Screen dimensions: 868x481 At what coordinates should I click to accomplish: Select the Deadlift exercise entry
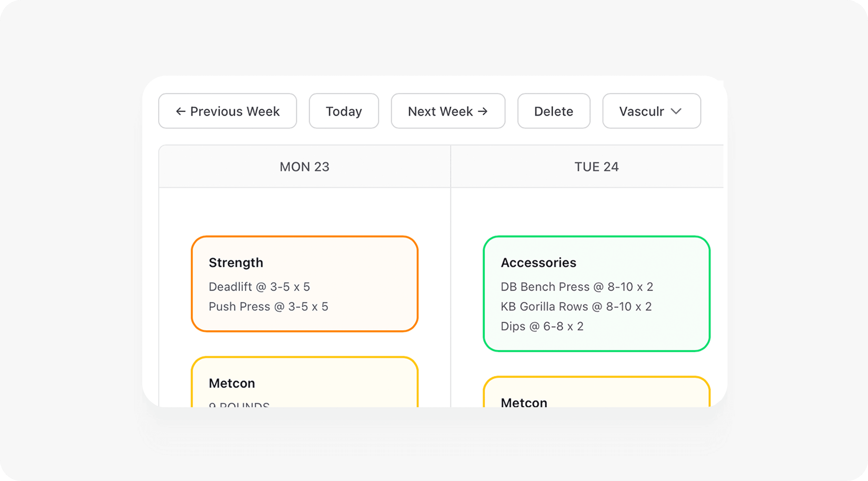[260, 287]
